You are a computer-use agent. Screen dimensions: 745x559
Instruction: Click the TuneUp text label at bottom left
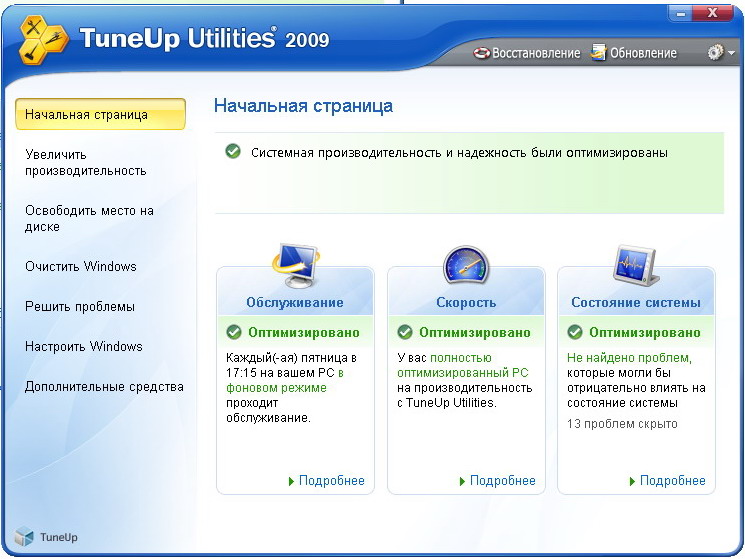[58, 537]
